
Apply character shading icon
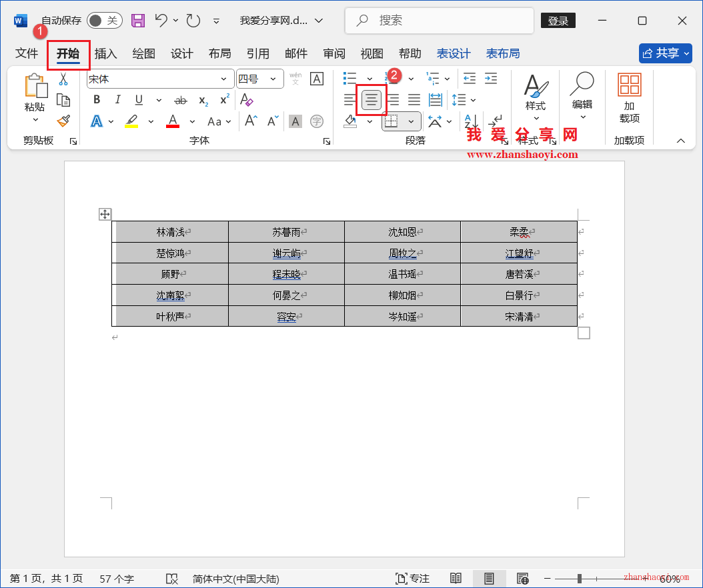[x=295, y=121]
